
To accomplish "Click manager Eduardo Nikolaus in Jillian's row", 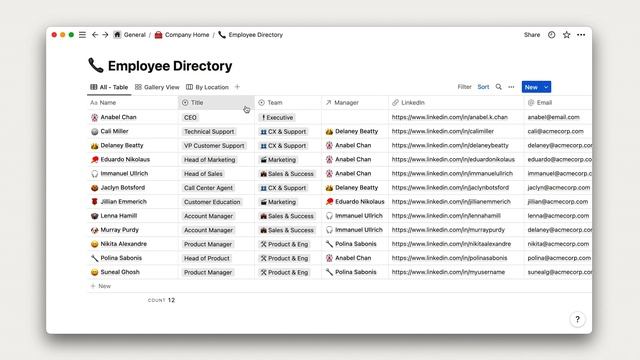I will coord(355,202).
